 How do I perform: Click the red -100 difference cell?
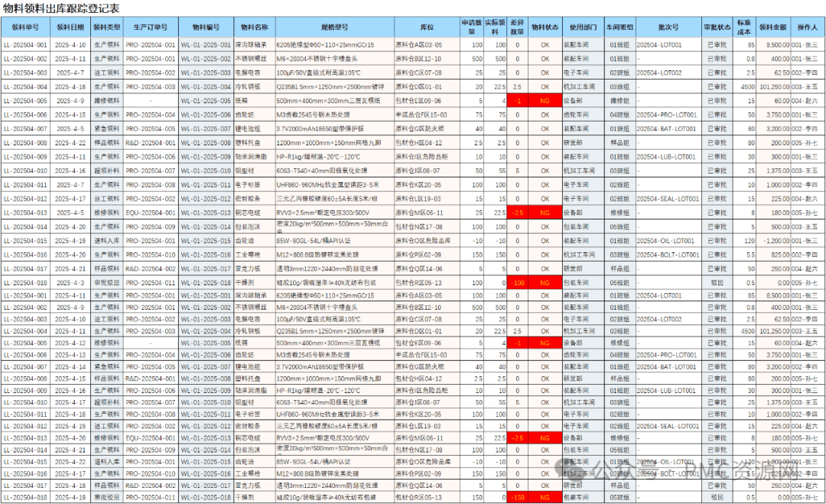517,283
